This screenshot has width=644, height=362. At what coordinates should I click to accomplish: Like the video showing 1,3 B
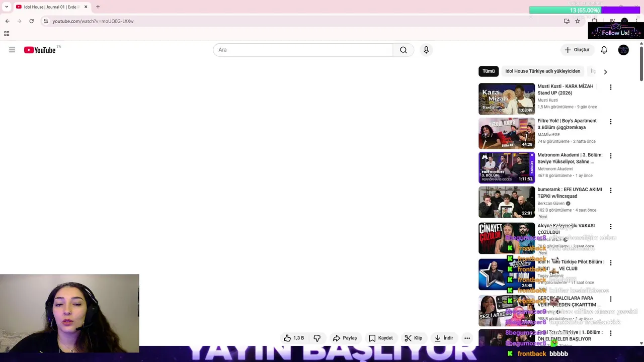294,338
